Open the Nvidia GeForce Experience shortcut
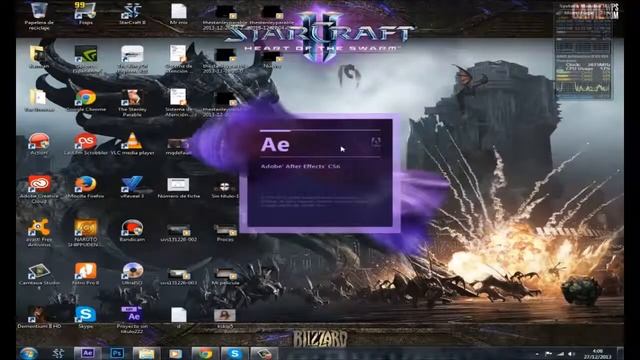Image resolution: width=640 pixels, height=360 pixels. pos(85,59)
